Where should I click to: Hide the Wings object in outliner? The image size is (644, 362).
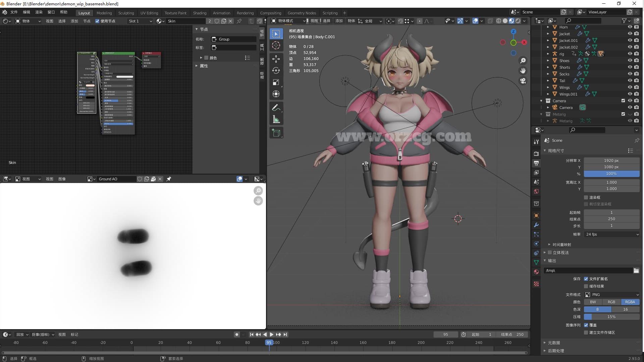630,87
